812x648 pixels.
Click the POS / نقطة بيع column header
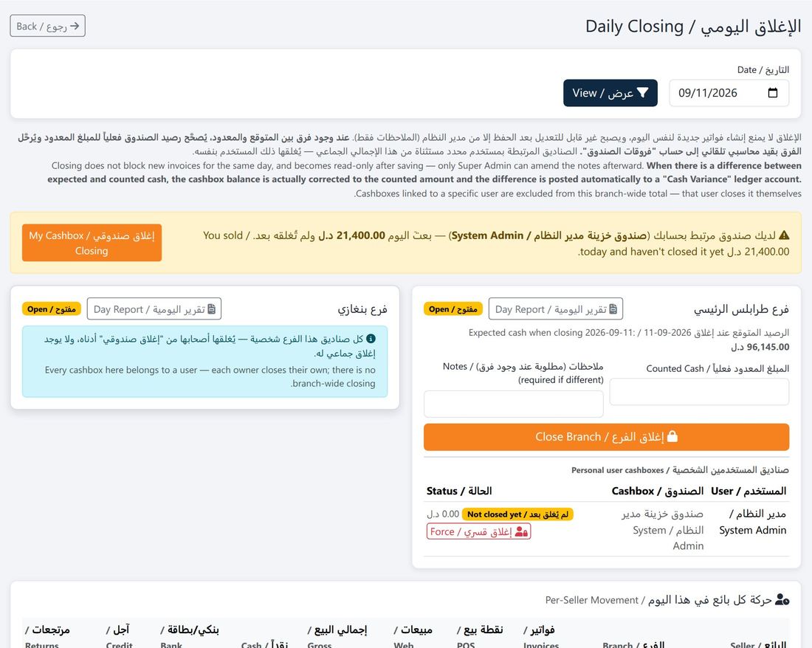click(480, 637)
